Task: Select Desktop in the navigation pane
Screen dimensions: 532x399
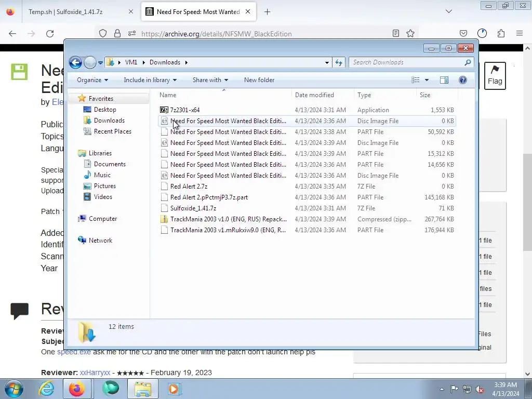Action: pyautogui.click(x=105, y=110)
